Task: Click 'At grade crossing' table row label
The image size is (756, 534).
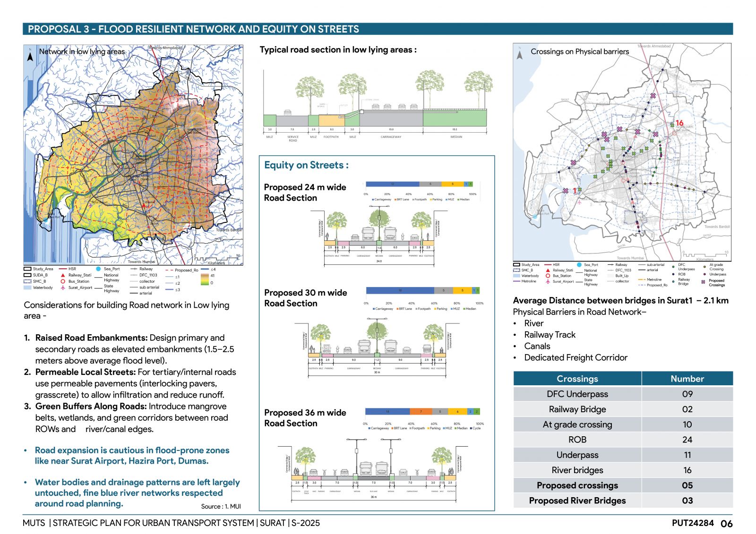Action: pyautogui.click(x=577, y=424)
